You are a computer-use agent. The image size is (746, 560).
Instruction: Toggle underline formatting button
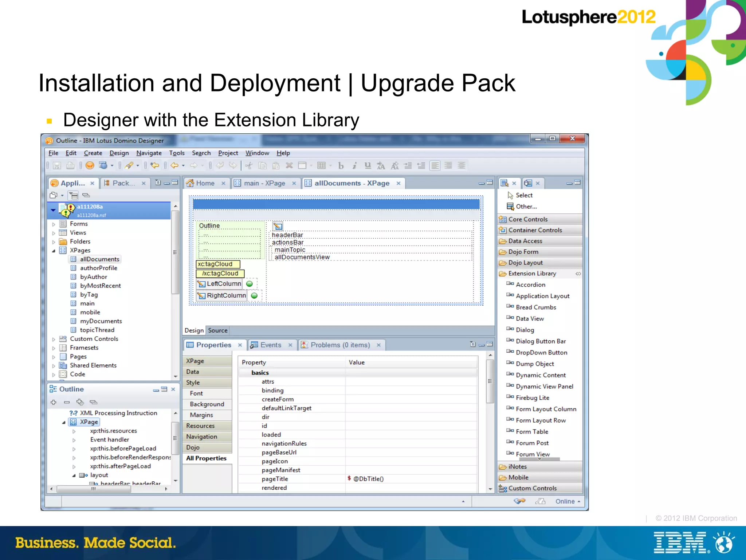(368, 166)
